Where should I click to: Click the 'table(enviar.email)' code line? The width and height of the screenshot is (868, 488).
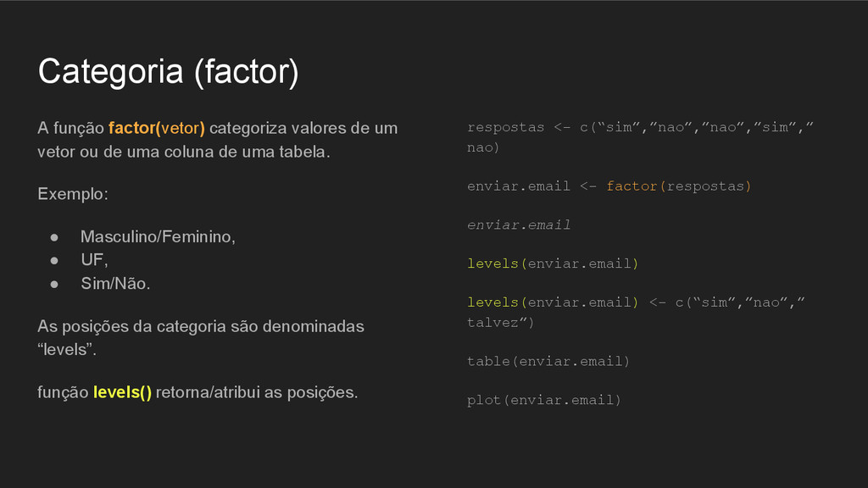coord(548,361)
